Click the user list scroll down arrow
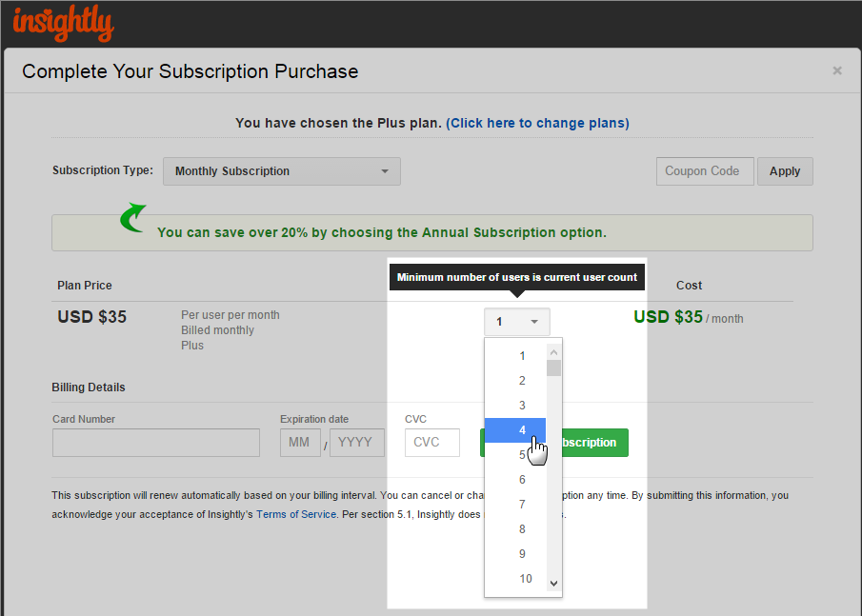Image resolution: width=862 pixels, height=616 pixels. coord(553,584)
